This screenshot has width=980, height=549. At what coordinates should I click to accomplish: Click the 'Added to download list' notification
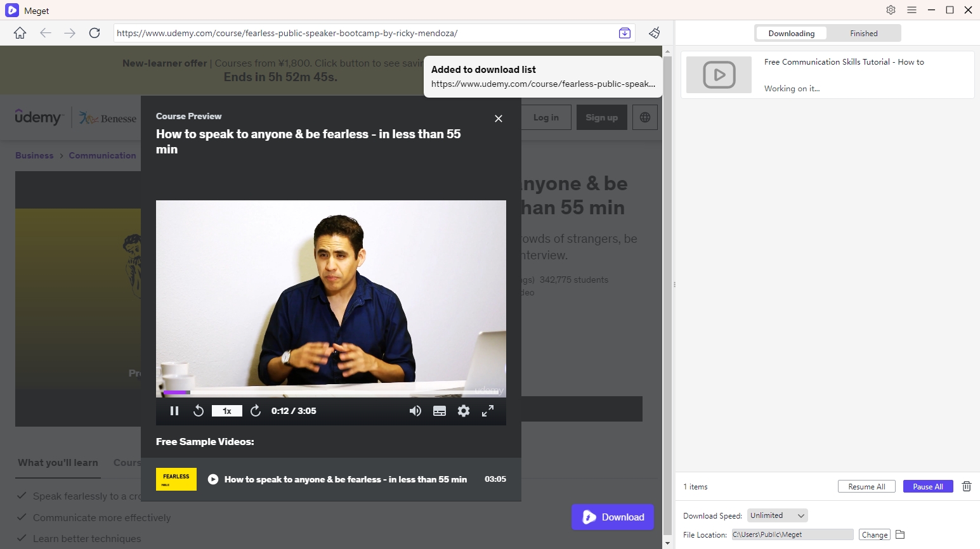click(x=543, y=77)
